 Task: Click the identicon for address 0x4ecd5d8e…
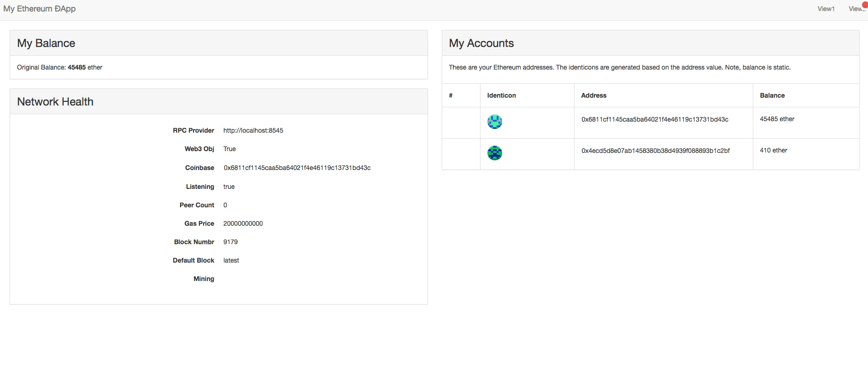coord(495,153)
